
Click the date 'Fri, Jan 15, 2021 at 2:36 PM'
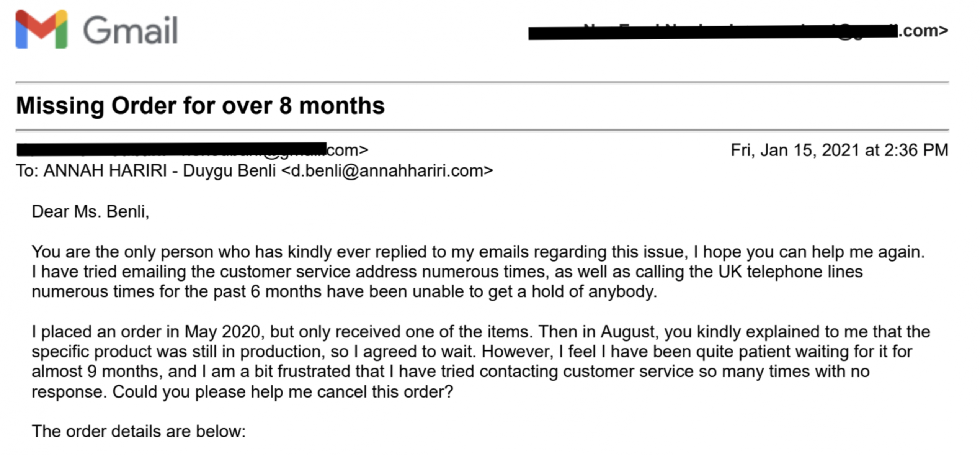tap(839, 150)
